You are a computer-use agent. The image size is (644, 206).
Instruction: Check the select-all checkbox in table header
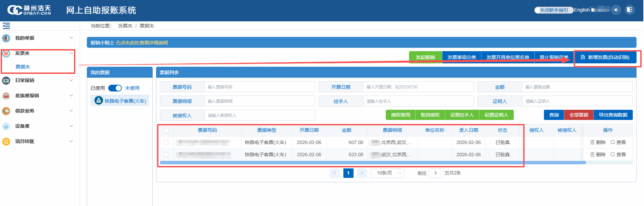click(x=167, y=130)
